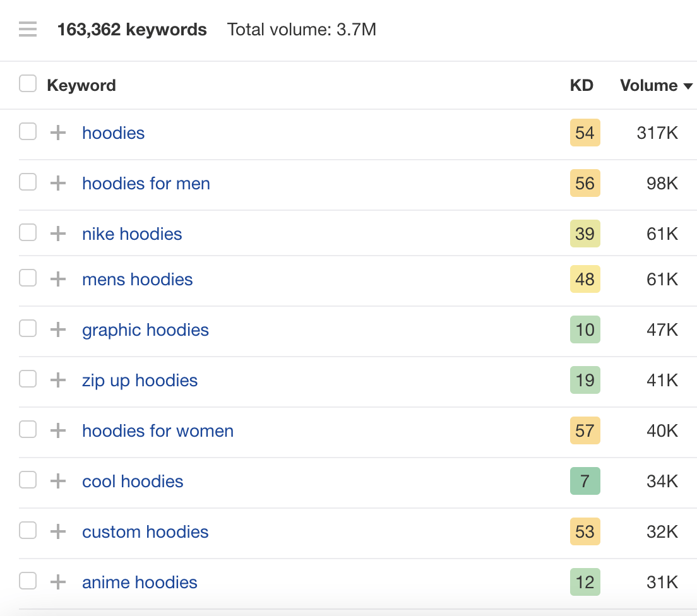Click the plus icon beside "hoodies for men"
The width and height of the screenshot is (697, 616).
[57, 183]
